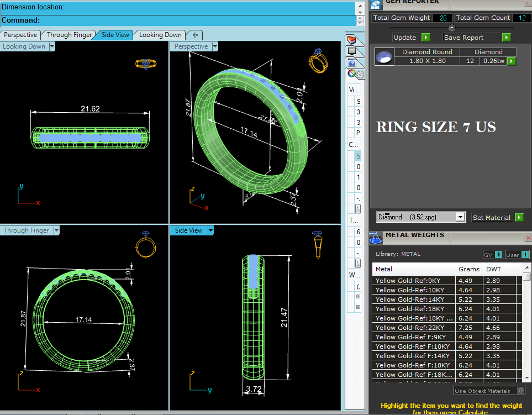The height and width of the screenshot is (415, 532).
Task: Switch to the Perspective viewport tab
Action: [21, 35]
